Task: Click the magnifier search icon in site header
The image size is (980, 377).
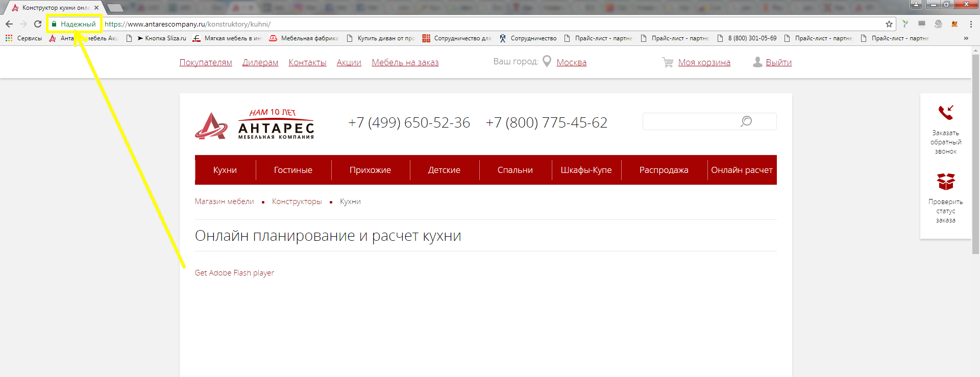Action: (746, 121)
